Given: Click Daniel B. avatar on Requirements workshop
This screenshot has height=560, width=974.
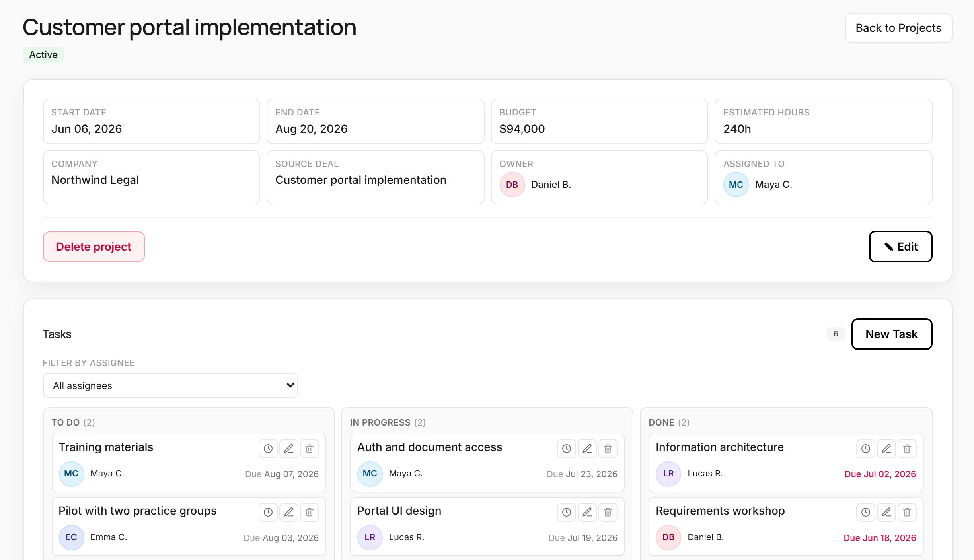Looking at the screenshot, I should click(668, 537).
